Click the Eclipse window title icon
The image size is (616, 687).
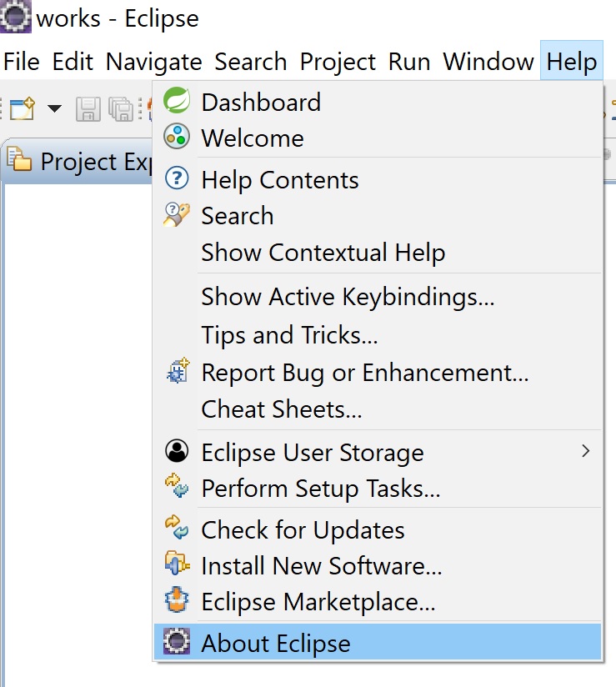click(16, 17)
